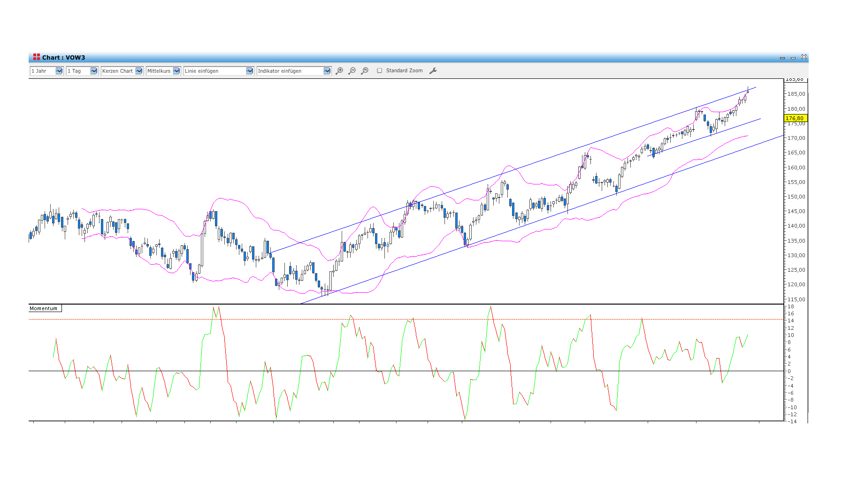Click the 18 value on Momentum axis
The image size is (842, 504).
(x=791, y=306)
